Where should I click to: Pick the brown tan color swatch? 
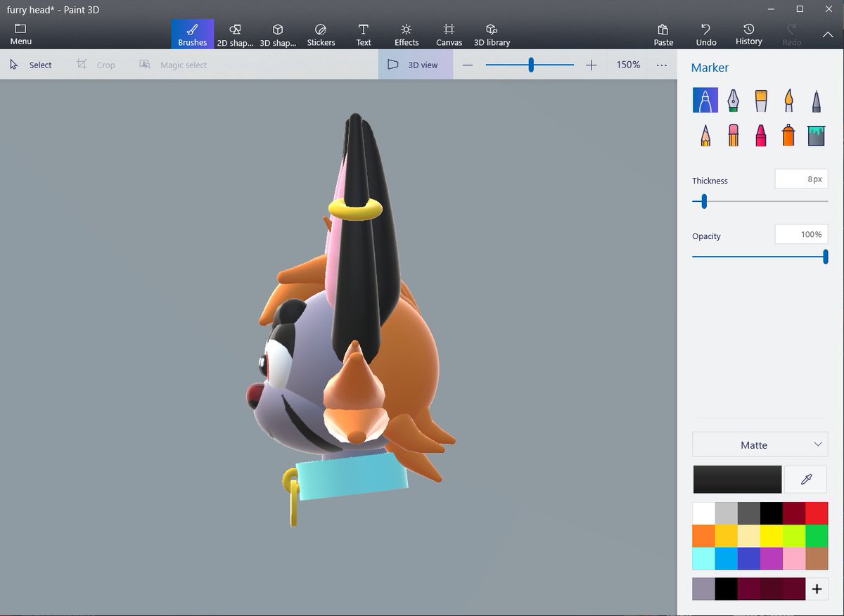817,558
